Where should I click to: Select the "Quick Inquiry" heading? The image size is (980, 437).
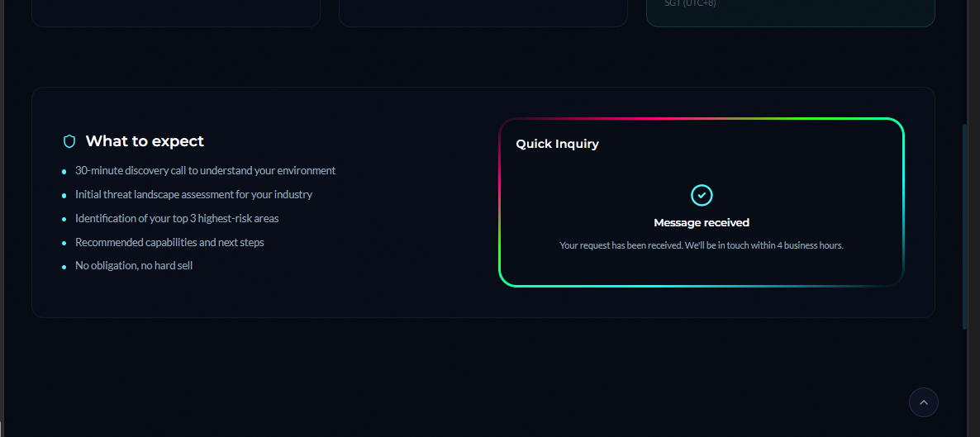click(557, 144)
